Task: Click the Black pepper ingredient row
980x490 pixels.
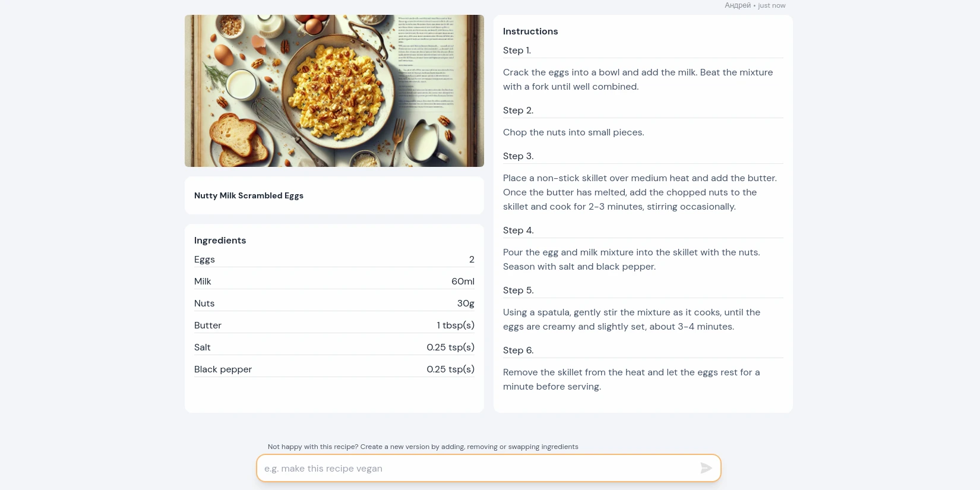Action: (x=334, y=369)
